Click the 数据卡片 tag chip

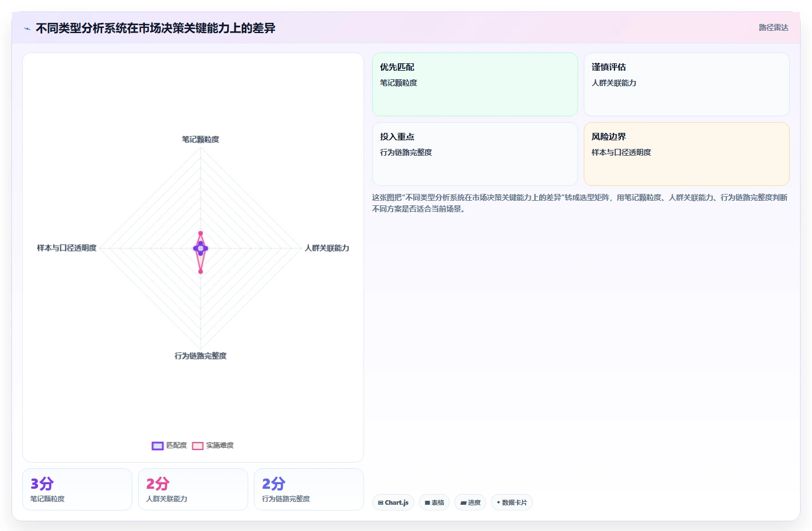pos(512,502)
